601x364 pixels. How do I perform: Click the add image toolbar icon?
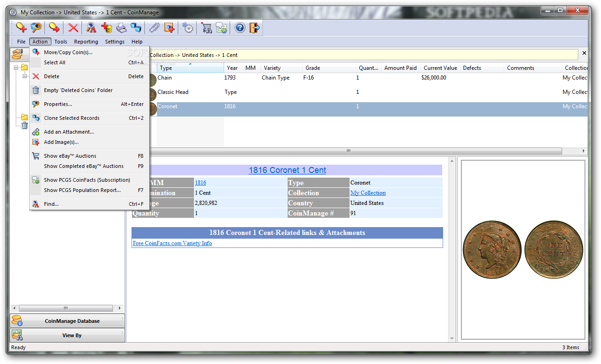point(169,28)
